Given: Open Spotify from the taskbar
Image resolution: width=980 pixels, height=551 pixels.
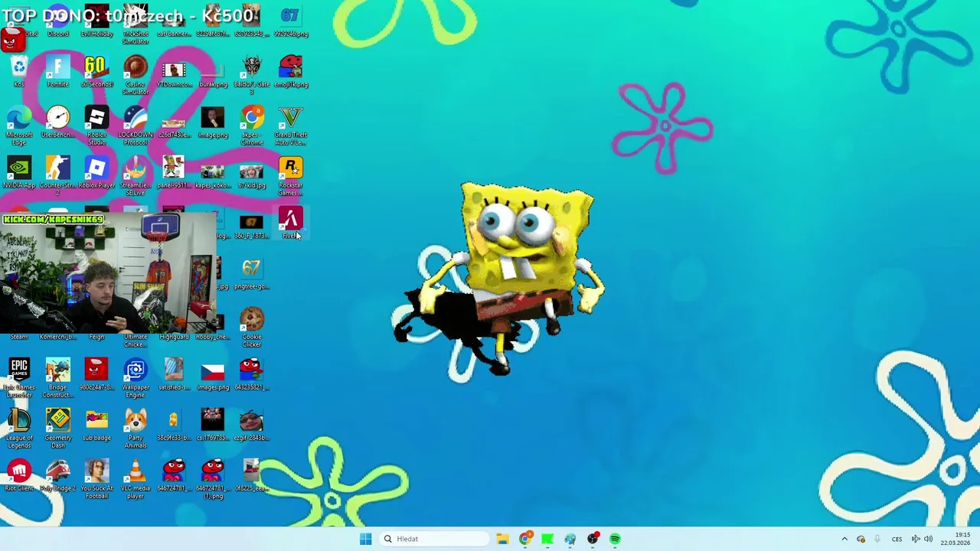Looking at the screenshot, I should tap(615, 539).
